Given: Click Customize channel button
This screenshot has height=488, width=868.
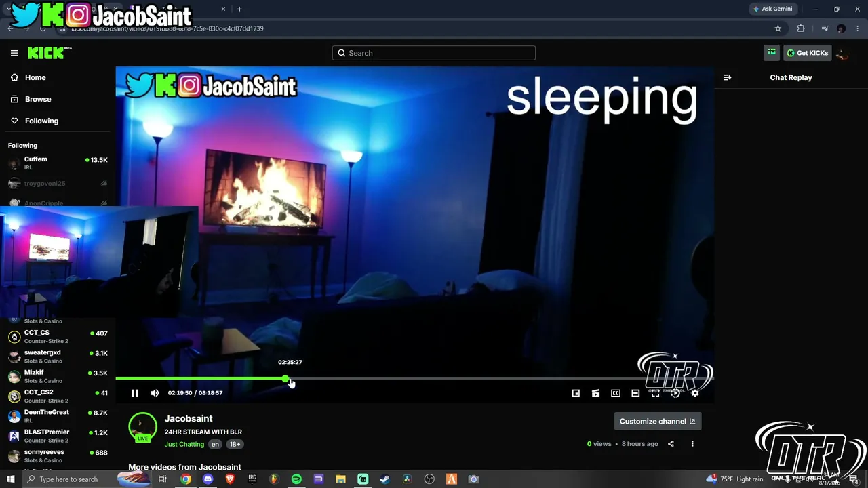Looking at the screenshot, I should [657, 422].
